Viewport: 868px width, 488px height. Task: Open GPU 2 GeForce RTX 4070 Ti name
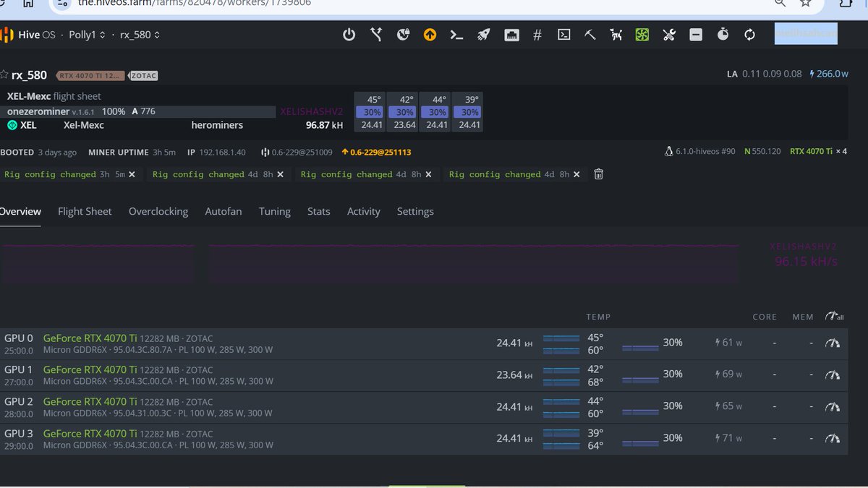[90, 401]
